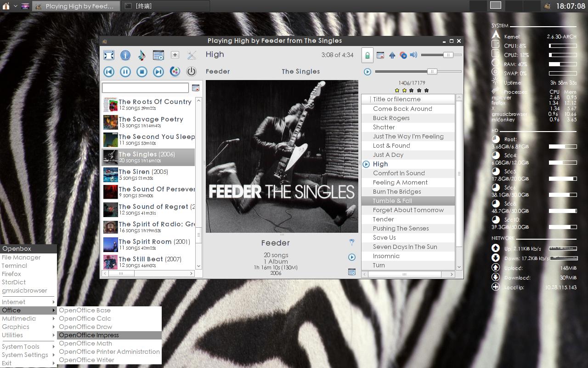Click the Feeder The Singles cover art

pyautogui.click(x=282, y=156)
